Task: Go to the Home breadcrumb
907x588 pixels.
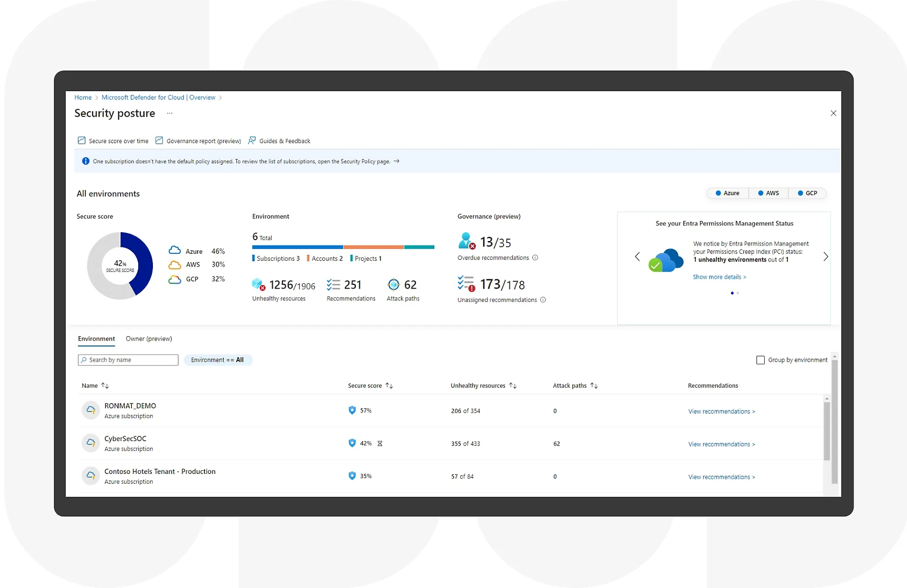Action: pos(83,98)
